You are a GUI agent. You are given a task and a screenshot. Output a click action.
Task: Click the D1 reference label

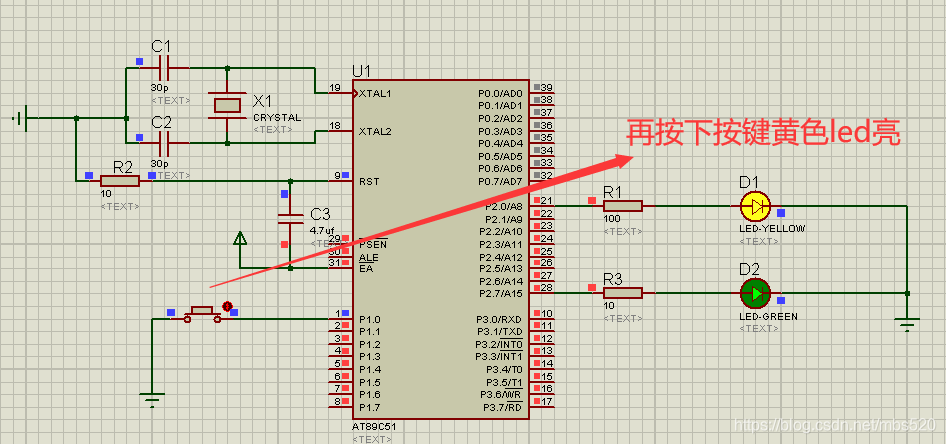pyautogui.click(x=749, y=182)
